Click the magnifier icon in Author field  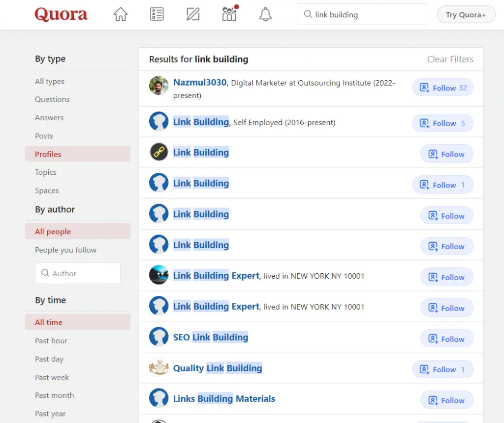pos(45,273)
